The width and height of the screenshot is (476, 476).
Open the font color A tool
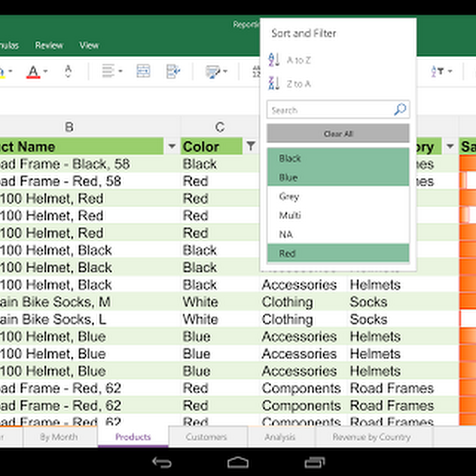(33, 71)
